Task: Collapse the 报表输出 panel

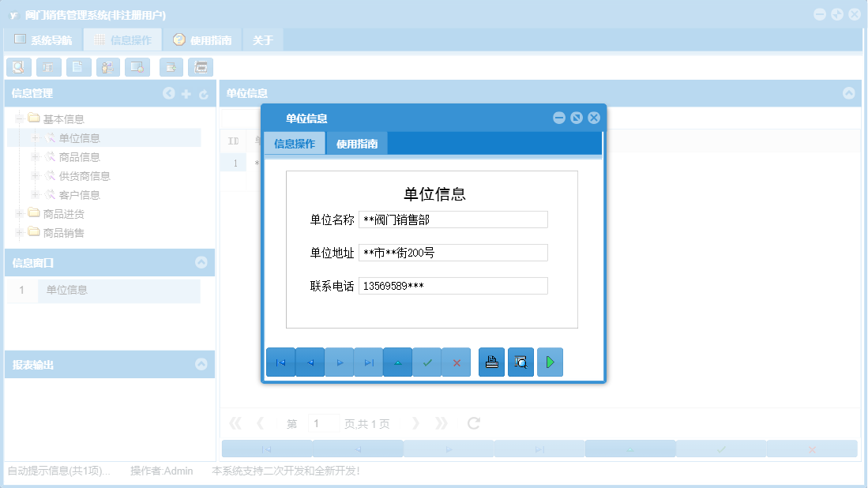Action: (203, 364)
